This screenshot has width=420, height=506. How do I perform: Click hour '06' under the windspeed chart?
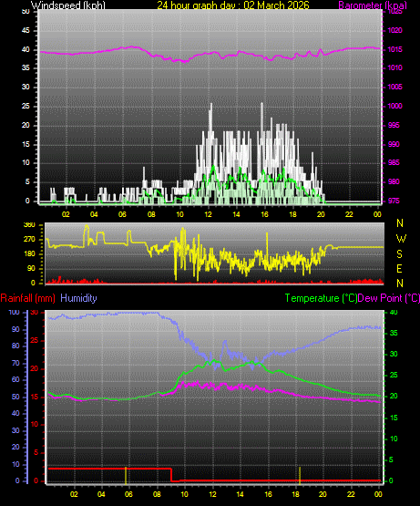coord(122,214)
